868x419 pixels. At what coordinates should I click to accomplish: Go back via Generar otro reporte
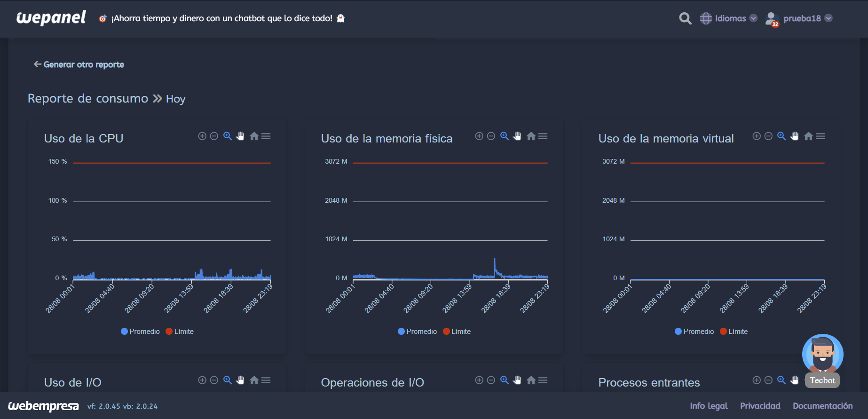(x=79, y=64)
